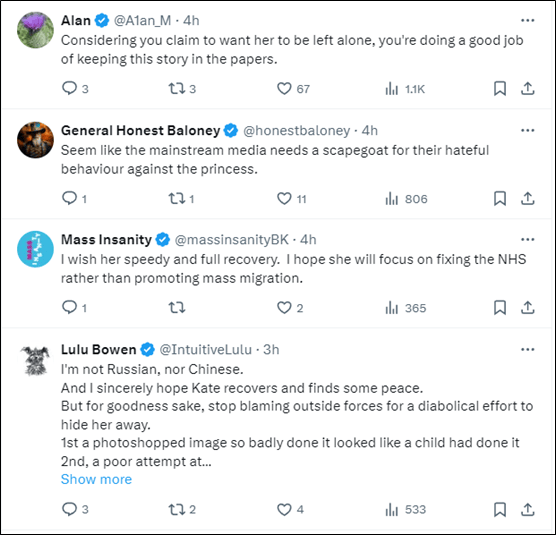Viewport: 556px width, 535px height.
Task: Show more of Lulu Bowen's tweet
Action: (96, 479)
